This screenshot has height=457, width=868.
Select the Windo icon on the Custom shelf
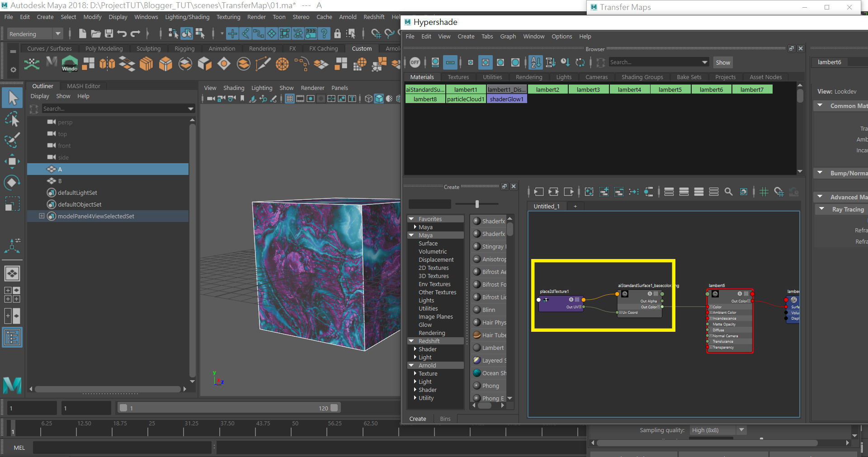pyautogui.click(x=69, y=63)
